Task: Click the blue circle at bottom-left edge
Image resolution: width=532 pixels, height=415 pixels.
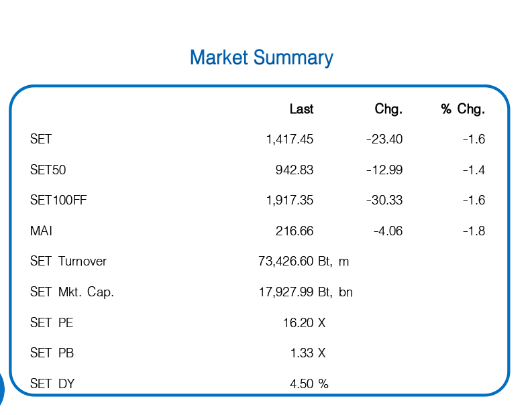Action: click(x=1, y=390)
